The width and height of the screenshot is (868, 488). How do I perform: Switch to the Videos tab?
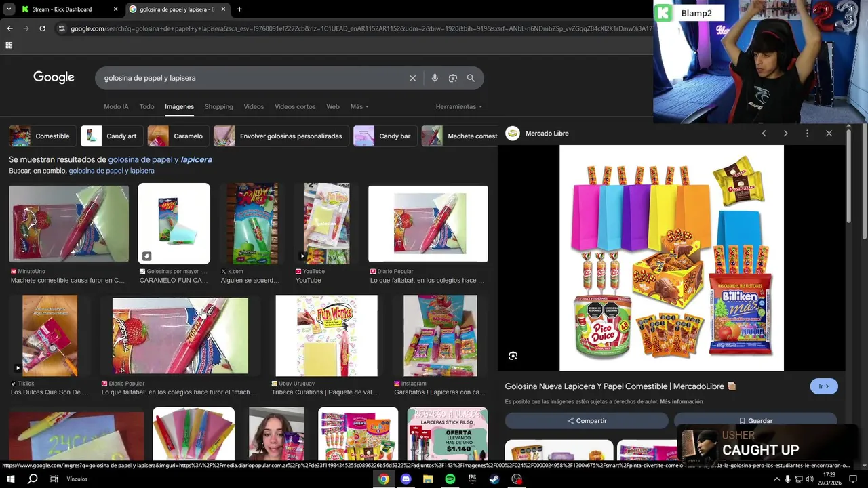(254, 106)
